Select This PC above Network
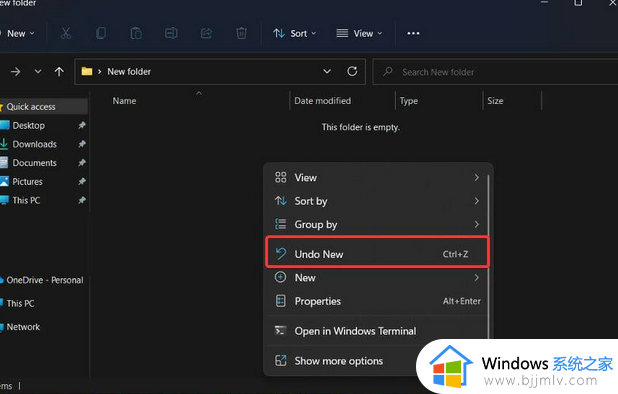This screenshot has width=618, height=394. [x=20, y=303]
